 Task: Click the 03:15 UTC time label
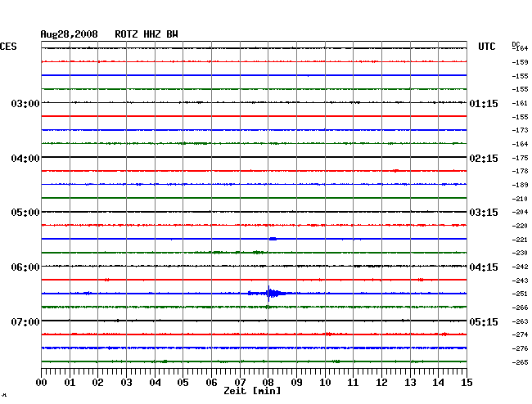(x=484, y=213)
